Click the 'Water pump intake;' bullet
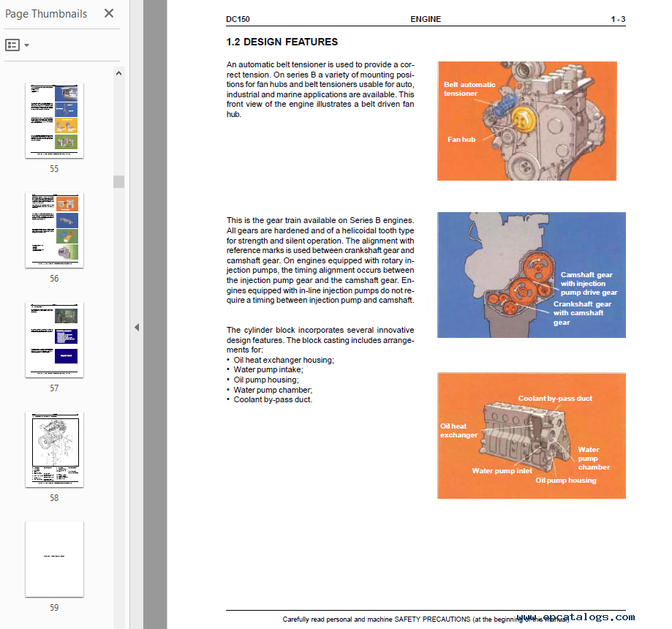The height and width of the screenshot is (629, 672). [x=265, y=369]
